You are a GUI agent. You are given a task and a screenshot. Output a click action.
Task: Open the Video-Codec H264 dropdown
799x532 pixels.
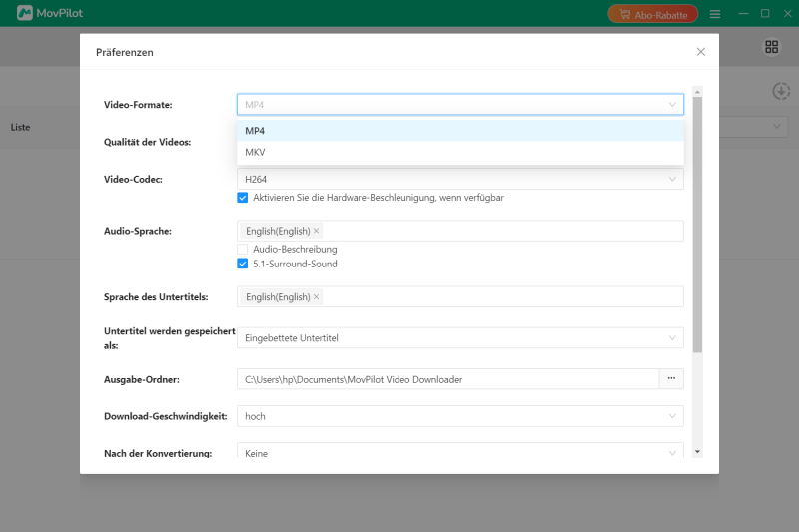[460, 179]
